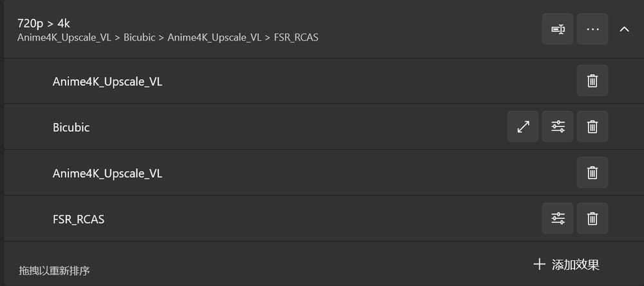The height and width of the screenshot is (286, 644).
Task: Collapse the 720p > 4k scaling mode
Action: (x=624, y=29)
